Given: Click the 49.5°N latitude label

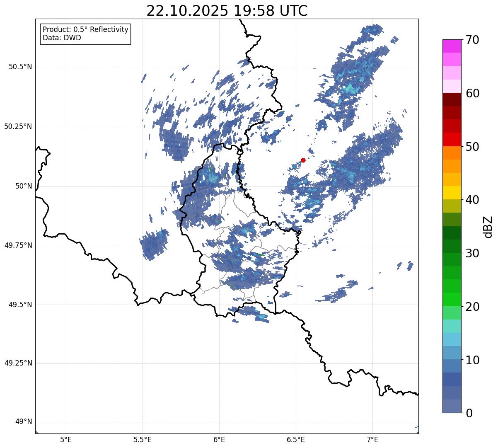Looking at the screenshot, I should (x=20, y=305).
